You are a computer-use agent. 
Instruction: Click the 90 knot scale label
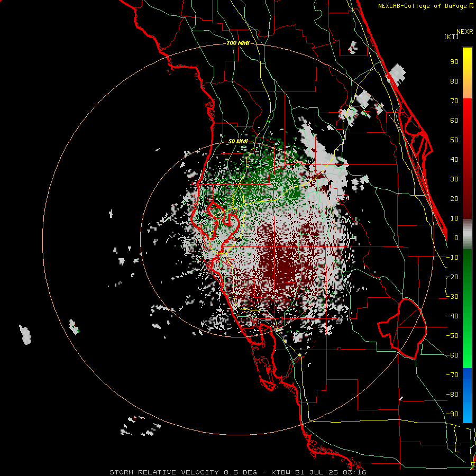click(x=454, y=62)
